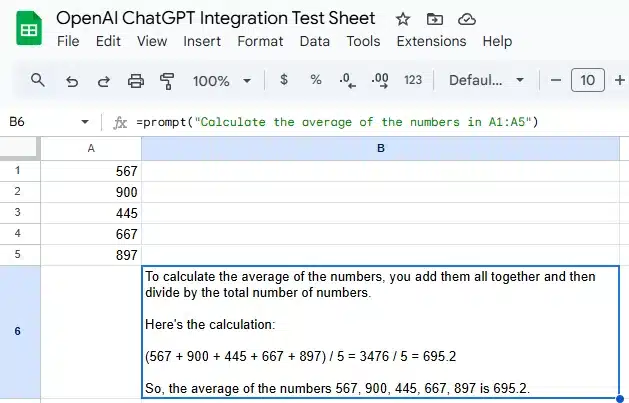
Task: Open the Google Sheets home icon
Action: tap(29, 28)
